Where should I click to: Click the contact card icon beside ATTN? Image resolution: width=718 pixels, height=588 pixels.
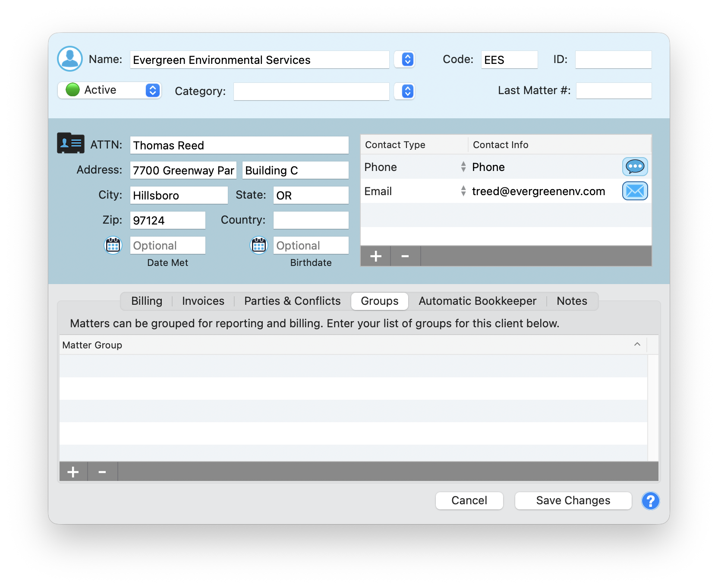[x=70, y=143]
